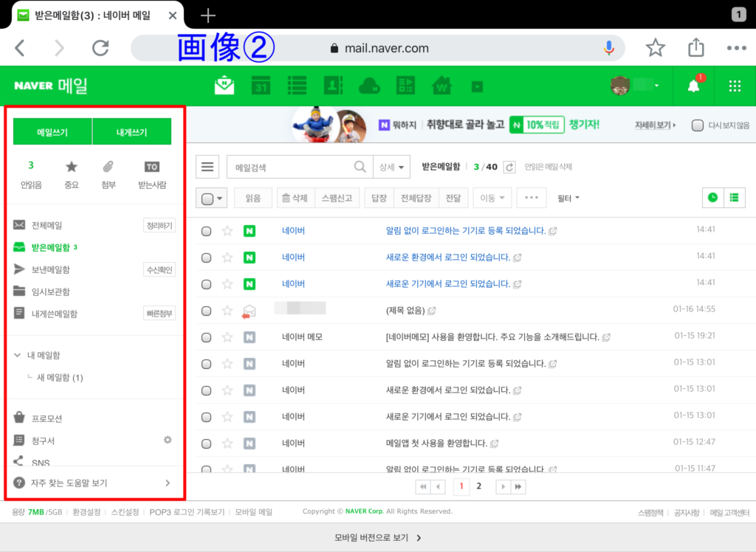Image resolution: width=756 pixels, height=552 pixels.
Task: Open a new browser tab with plus
Action: click(207, 15)
